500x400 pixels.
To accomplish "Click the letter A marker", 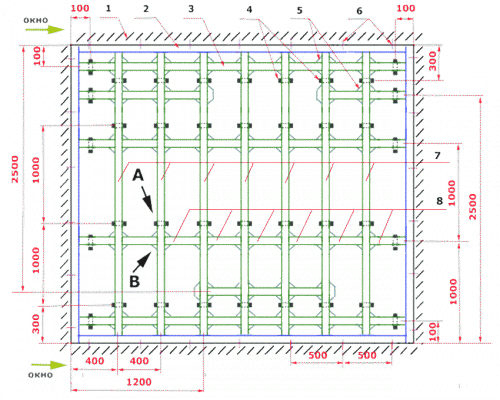I will click(x=138, y=175).
